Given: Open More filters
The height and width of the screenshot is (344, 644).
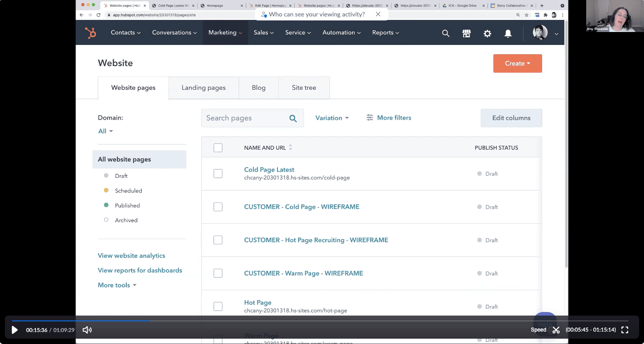Looking at the screenshot, I should tap(389, 118).
